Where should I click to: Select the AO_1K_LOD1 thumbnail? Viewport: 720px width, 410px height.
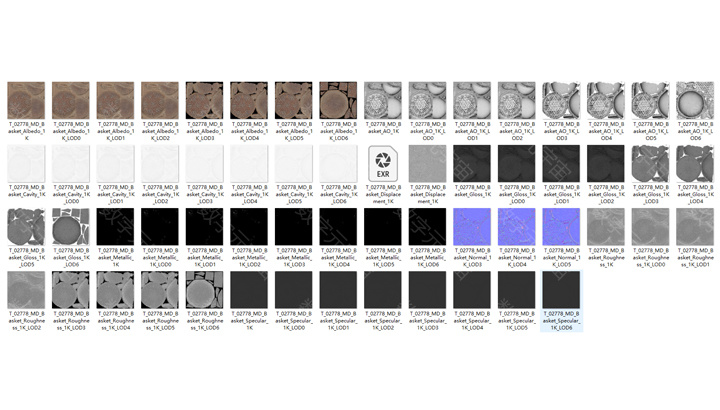(472, 101)
